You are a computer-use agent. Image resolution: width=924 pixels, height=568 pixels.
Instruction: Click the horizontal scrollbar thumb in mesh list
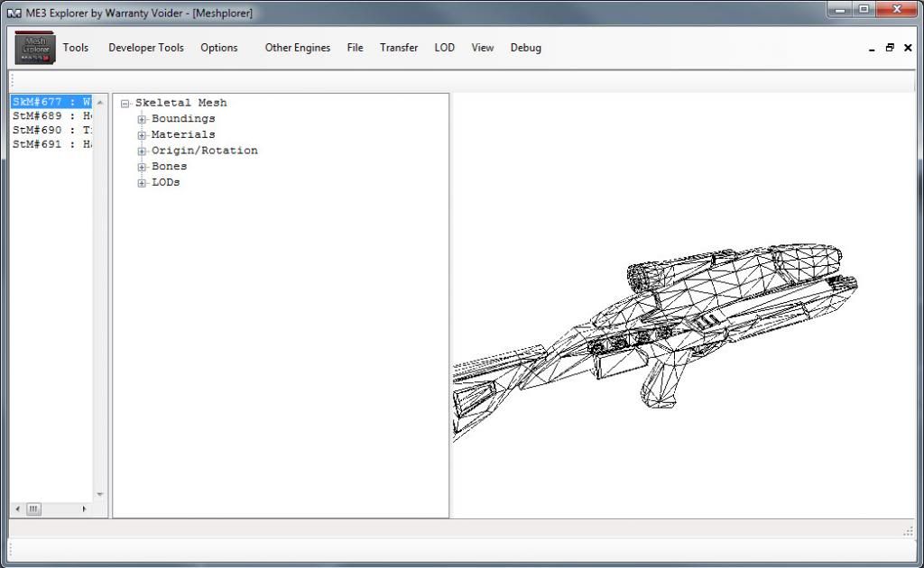point(33,509)
